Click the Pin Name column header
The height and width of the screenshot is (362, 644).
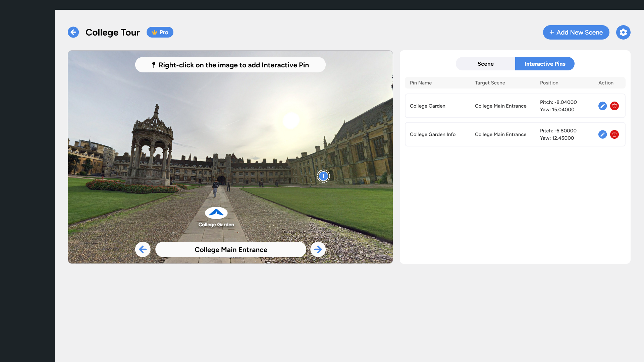[x=421, y=83]
